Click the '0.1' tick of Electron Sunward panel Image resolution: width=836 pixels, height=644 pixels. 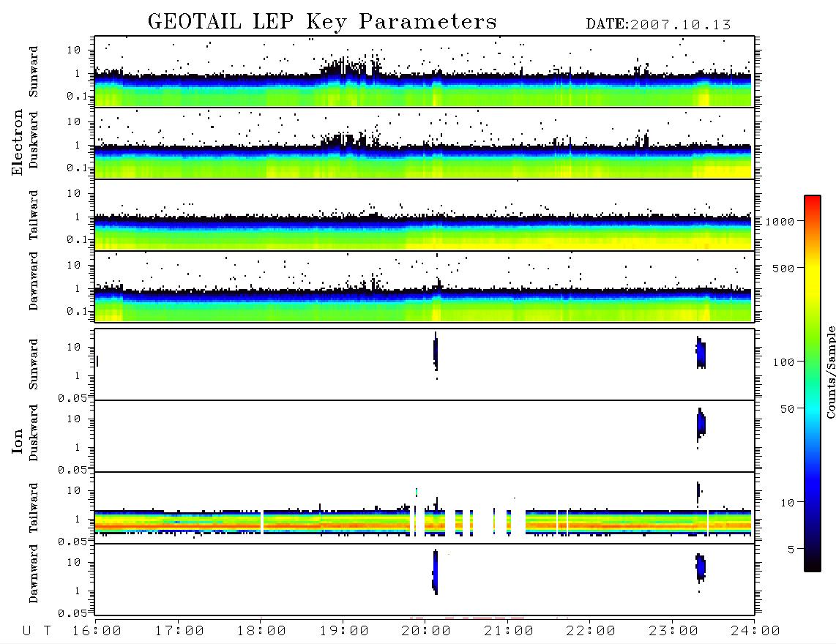78,96
